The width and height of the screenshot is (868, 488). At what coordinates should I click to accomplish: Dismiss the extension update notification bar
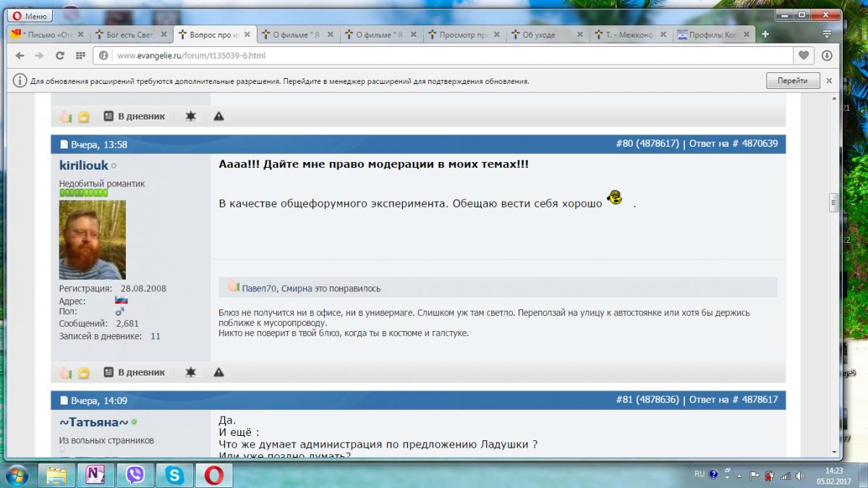pos(829,81)
